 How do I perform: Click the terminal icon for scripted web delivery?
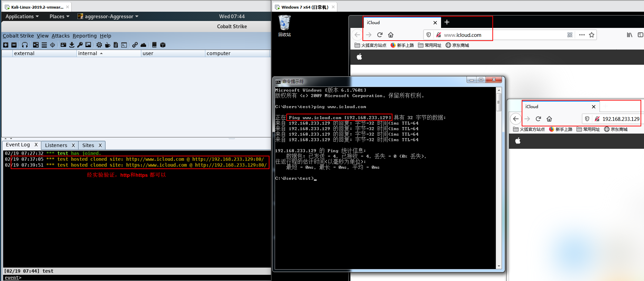pyautogui.click(x=124, y=45)
